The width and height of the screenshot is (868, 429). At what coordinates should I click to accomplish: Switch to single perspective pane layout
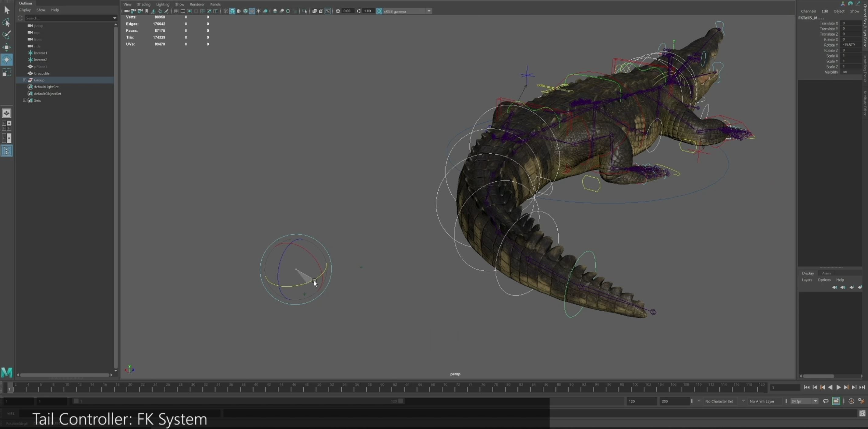click(x=6, y=113)
